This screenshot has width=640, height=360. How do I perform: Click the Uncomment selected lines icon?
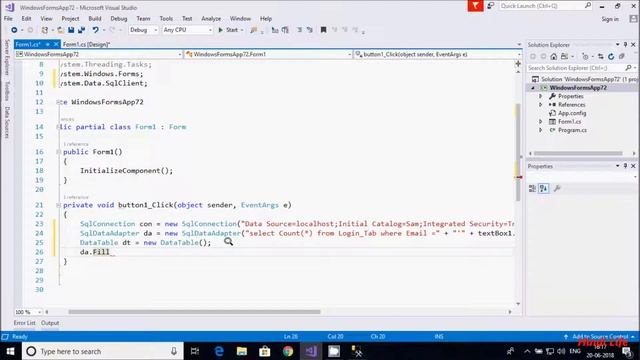coord(310,30)
